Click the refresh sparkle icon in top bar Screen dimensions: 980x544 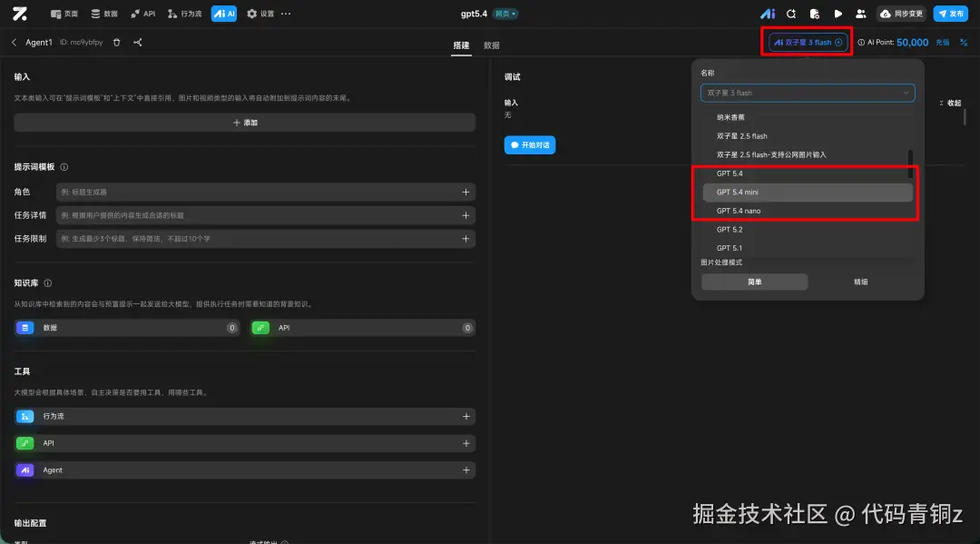(791, 14)
